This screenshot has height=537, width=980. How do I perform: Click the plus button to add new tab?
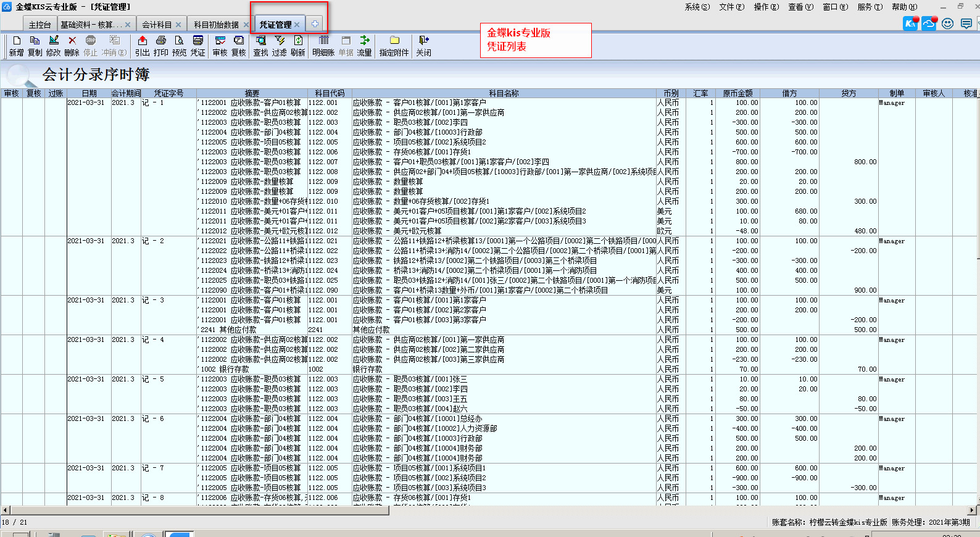click(315, 24)
